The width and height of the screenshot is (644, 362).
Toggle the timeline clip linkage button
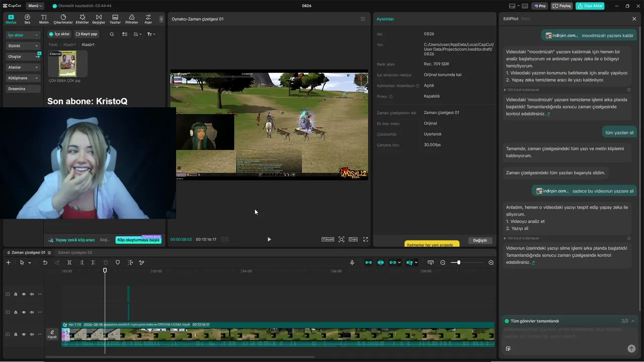point(392,262)
